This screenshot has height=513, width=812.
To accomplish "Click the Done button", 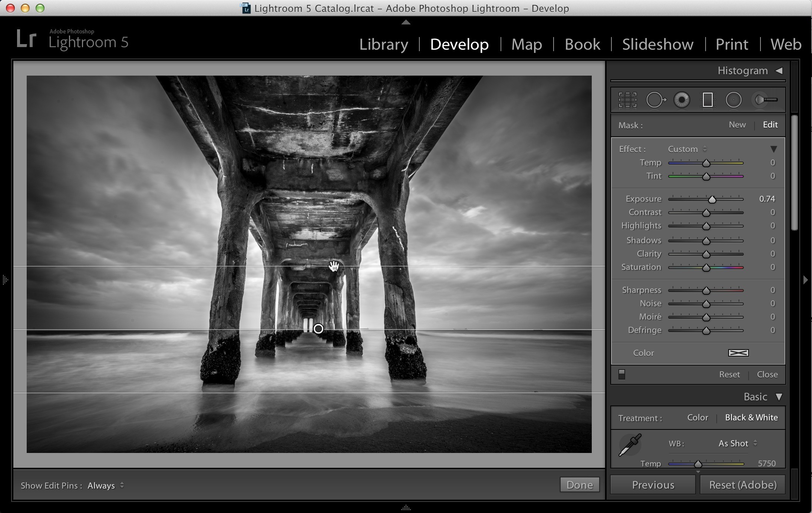I will click(x=580, y=485).
